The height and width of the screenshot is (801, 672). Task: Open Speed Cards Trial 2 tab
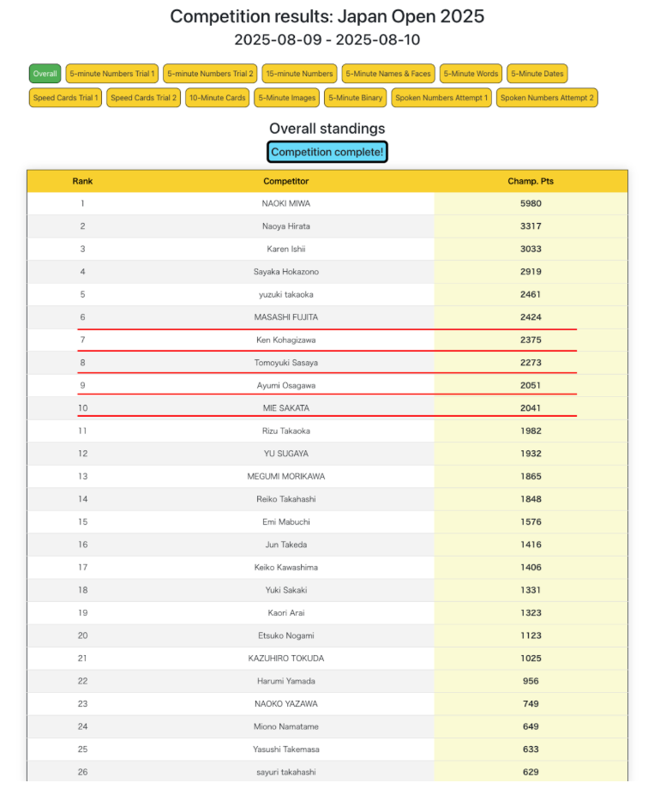point(143,98)
